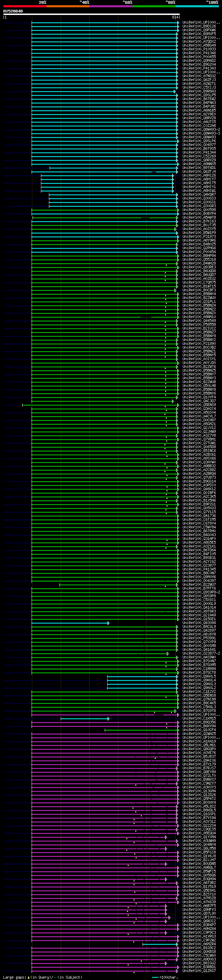The image size is (222, 980).
Task: Click the short cyan alignment bar for UniRef100_A6WZR4
Action: (x=160, y=945)
